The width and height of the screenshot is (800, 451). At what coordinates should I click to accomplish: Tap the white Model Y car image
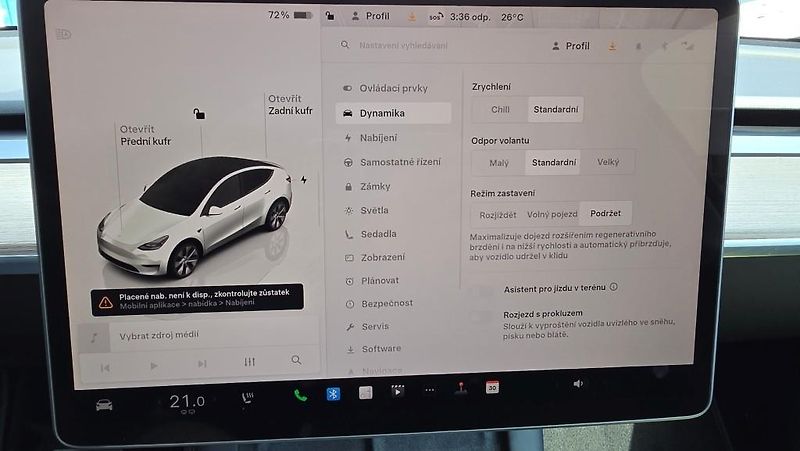pos(195,216)
